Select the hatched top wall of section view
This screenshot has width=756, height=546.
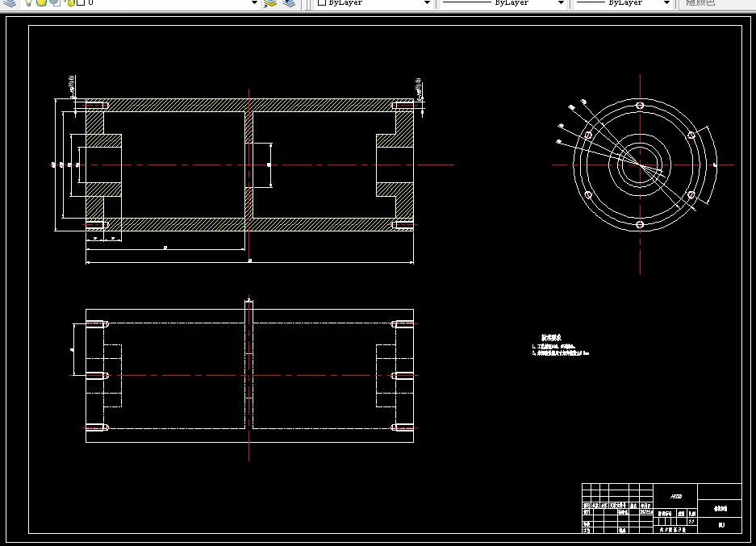click(250, 105)
